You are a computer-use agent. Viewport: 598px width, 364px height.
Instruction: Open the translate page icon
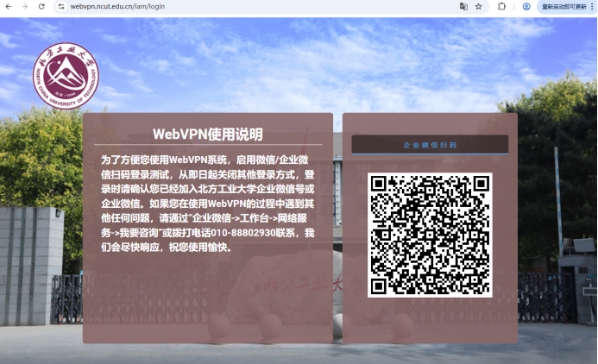point(463,7)
